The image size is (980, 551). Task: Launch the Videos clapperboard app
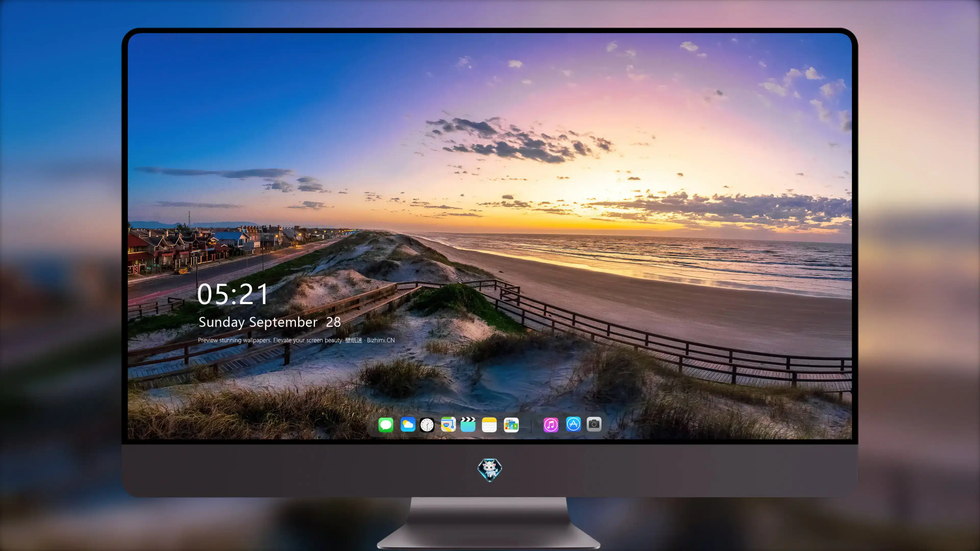tap(468, 424)
